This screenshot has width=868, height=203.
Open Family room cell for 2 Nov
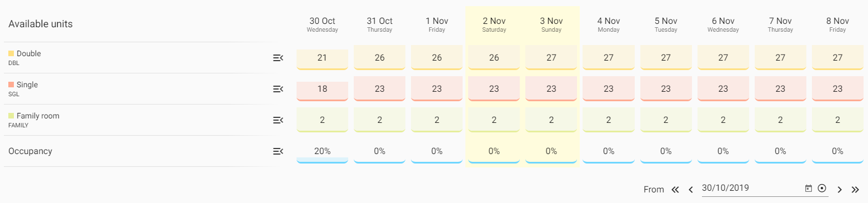pyautogui.click(x=494, y=120)
